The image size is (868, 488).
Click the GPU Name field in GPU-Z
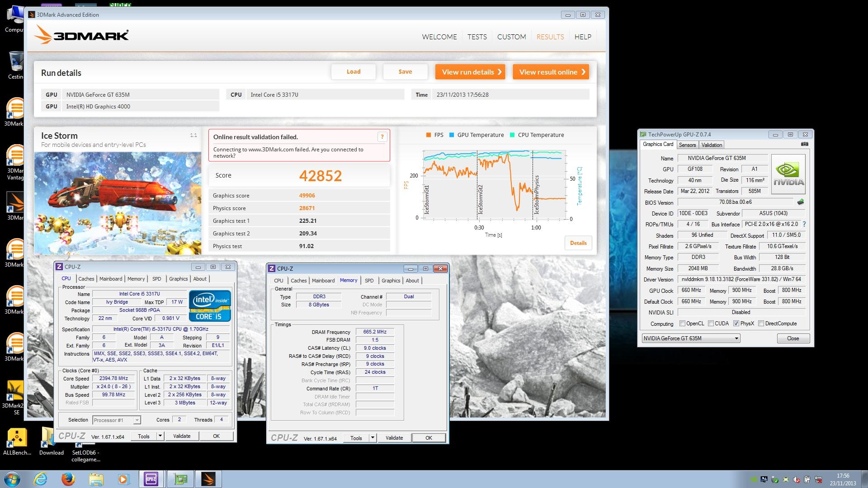coord(722,158)
